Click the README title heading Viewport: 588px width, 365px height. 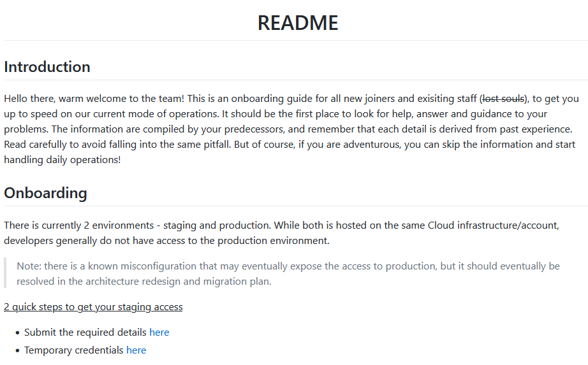[x=297, y=23]
